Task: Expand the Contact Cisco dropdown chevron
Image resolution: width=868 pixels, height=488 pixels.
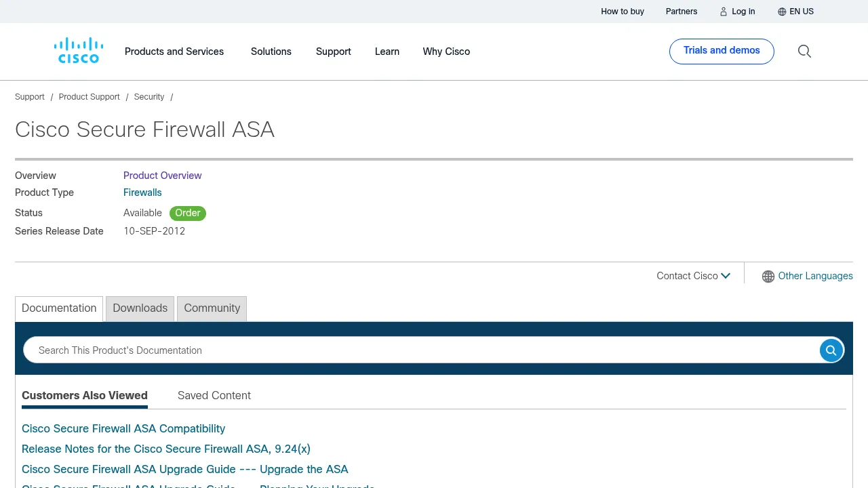Action: [x=726, y=276]
